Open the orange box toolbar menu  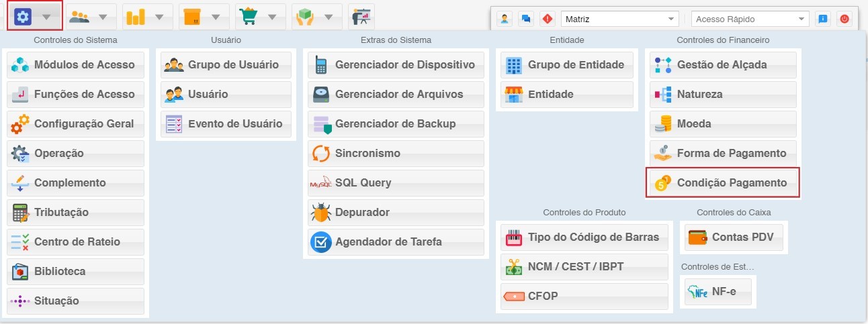click(x=204, y=16)
